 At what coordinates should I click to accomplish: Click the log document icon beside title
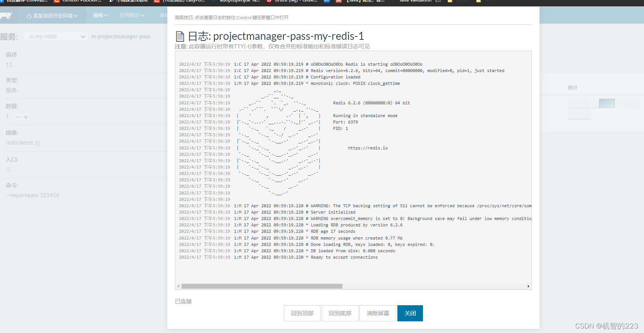tap(180, 36)
